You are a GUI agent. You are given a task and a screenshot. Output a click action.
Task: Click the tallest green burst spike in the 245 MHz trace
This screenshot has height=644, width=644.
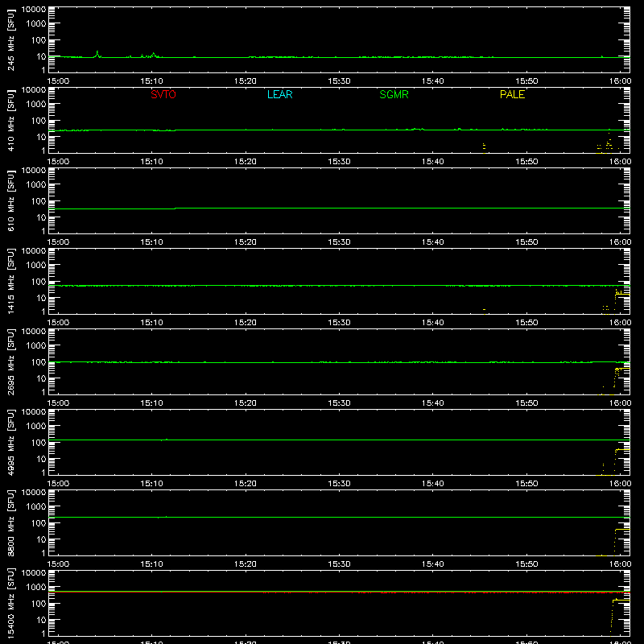pos(97,53)
